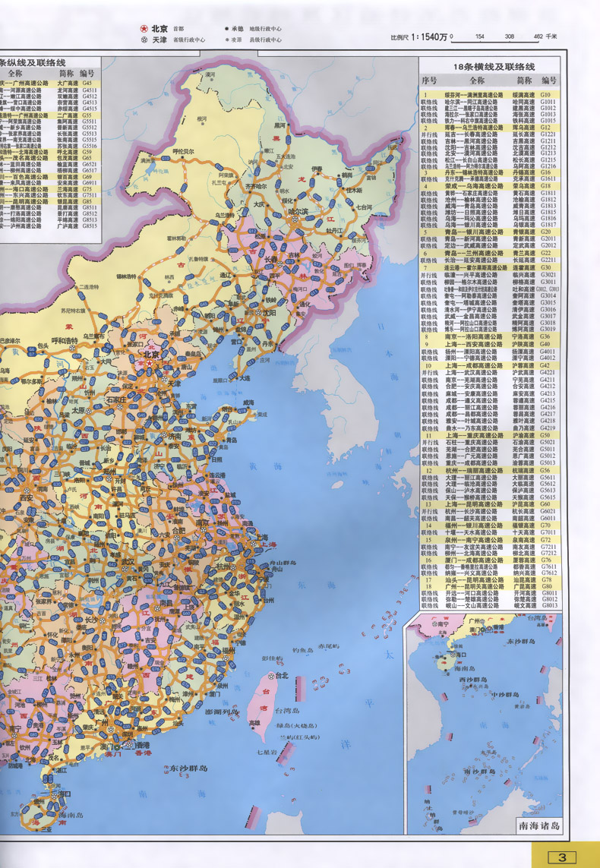The image size is (600, 868).
Task: Click the '福州' city label on the map
Action: click(x=228, y=651)
